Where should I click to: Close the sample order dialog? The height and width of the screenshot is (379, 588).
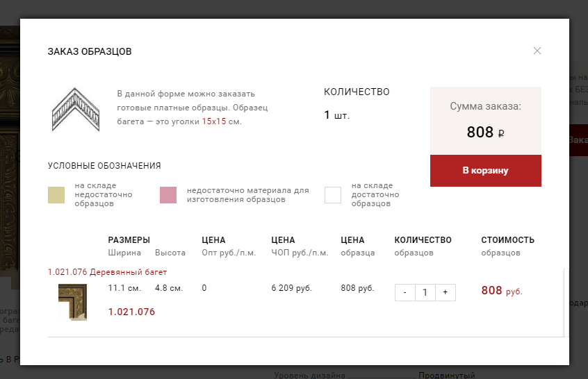(537, 51)
